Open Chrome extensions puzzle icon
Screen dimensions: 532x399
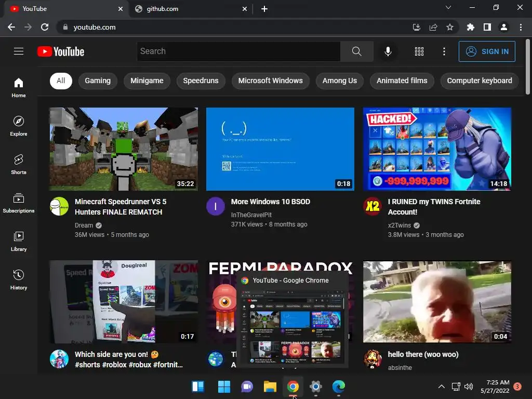[x=470, y=27]
